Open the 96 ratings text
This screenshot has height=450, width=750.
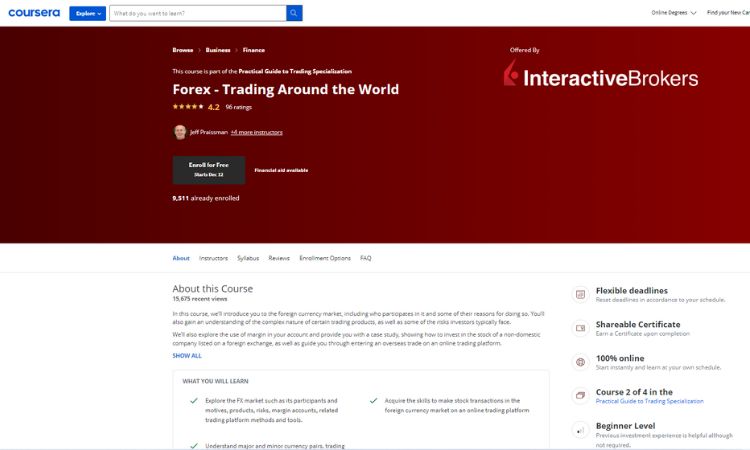(239, 107)
